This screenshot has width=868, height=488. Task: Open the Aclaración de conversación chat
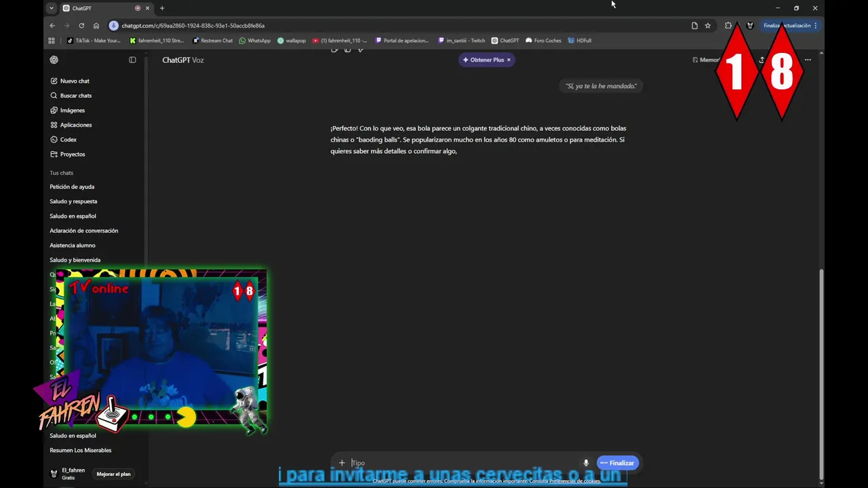point(83,230)
